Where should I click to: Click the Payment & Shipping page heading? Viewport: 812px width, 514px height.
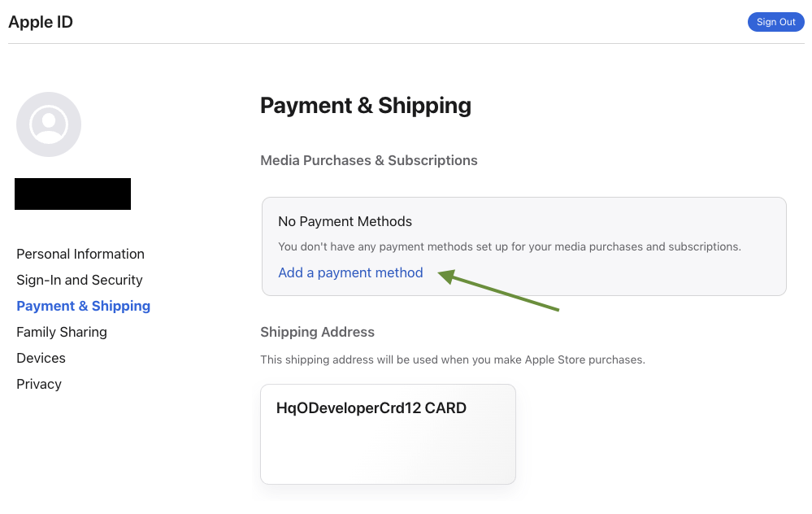pyautogui.click(x=365, y=106)
